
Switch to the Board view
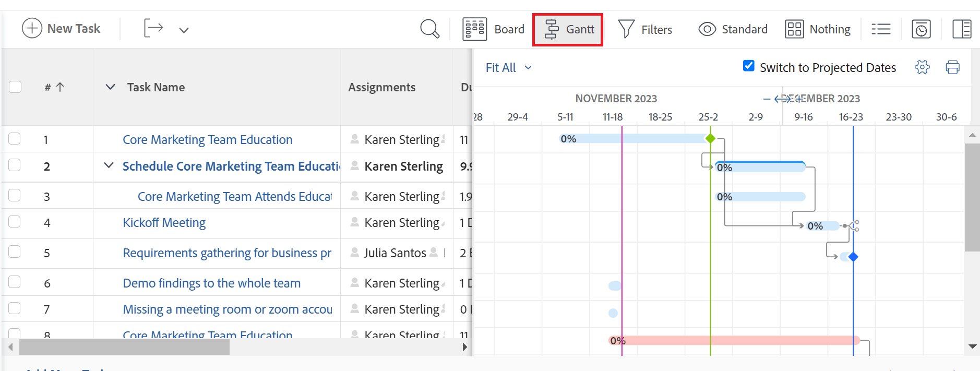(493, 29)
